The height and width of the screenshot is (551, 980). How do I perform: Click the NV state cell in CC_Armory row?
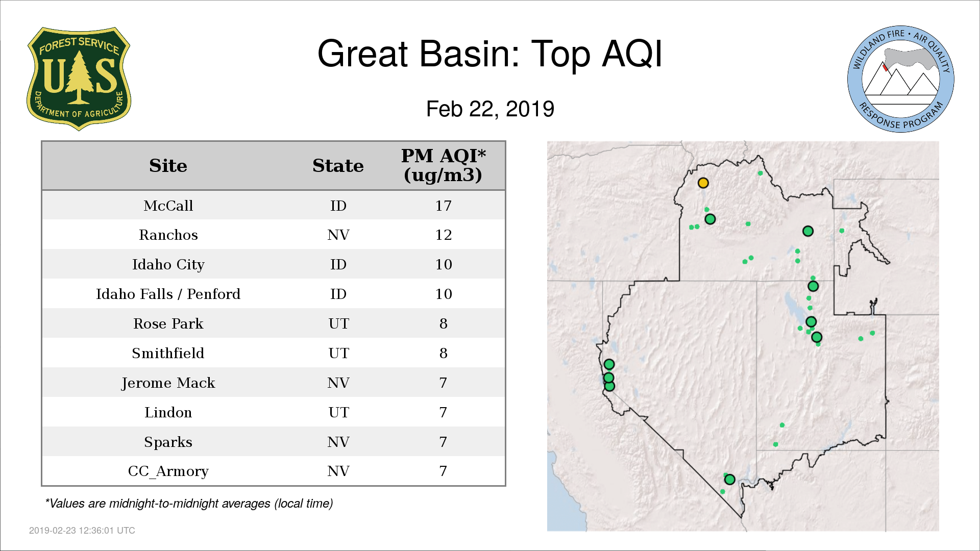338,471
